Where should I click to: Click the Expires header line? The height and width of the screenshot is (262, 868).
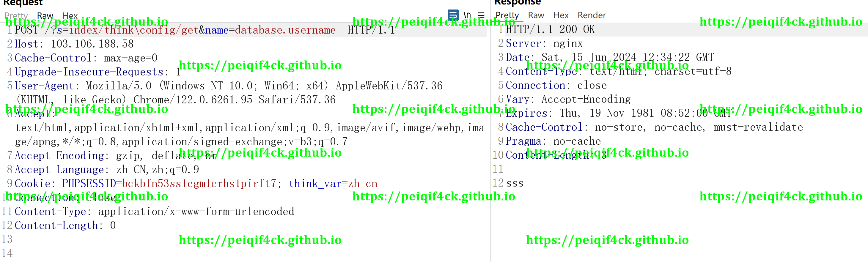(618, 113)
